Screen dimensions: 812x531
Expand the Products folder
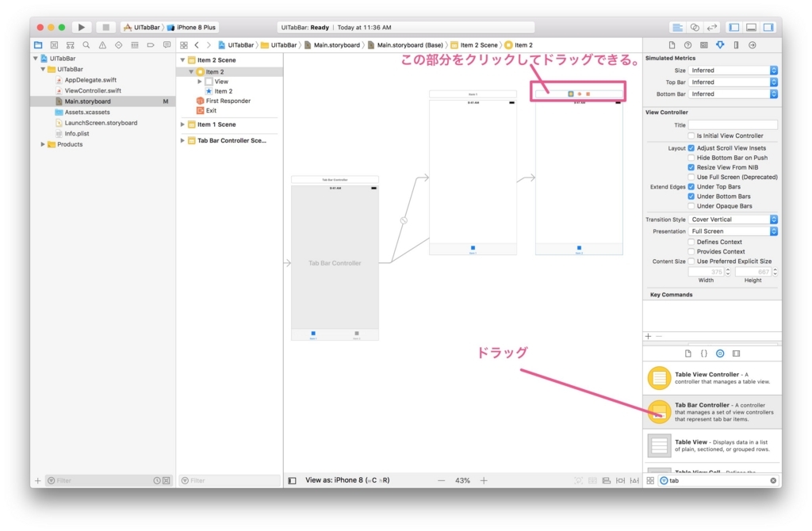[x=43, y=144]
